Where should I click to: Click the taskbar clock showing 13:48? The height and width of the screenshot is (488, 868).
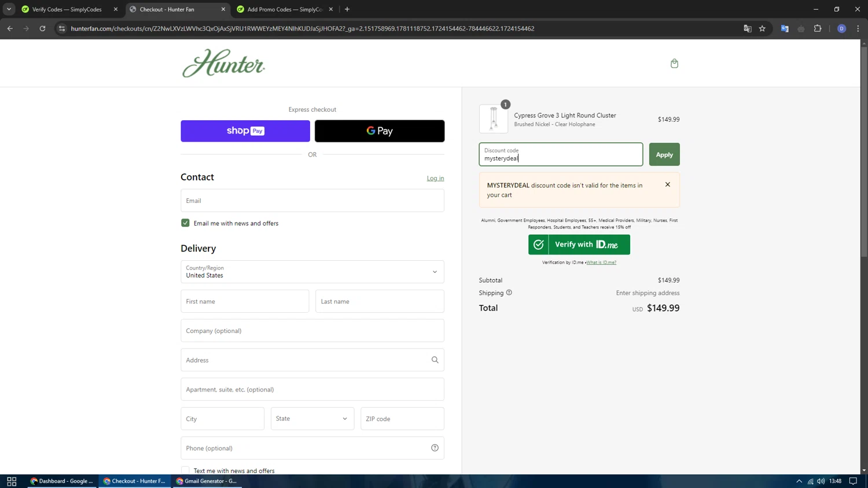835,481
